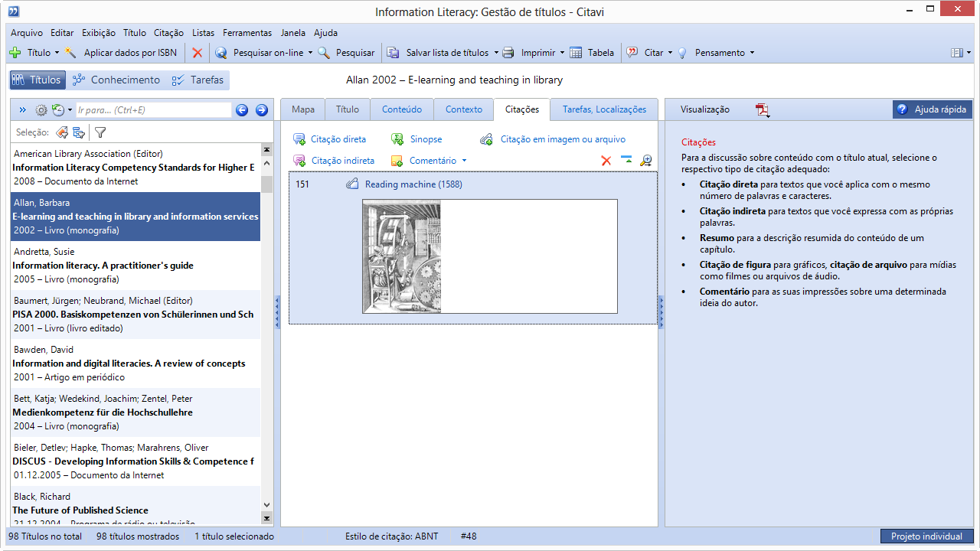
Task: Click the PDF icon beside Visualização
Action: pyautogui.click(x=763, y=110)
